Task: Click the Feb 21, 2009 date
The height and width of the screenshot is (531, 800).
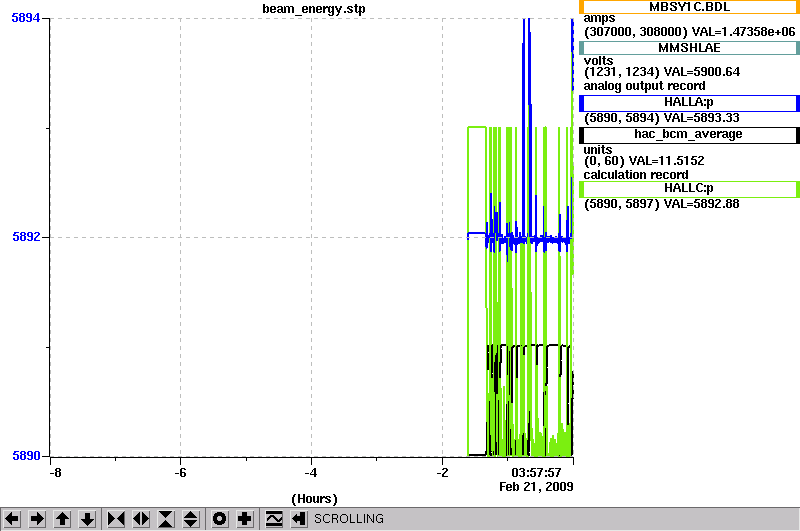Action: pos(536,487)
